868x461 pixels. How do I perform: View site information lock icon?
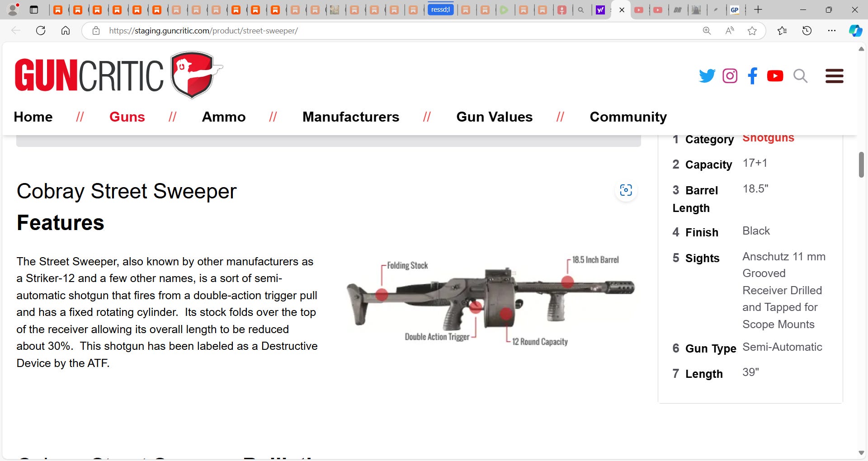coord(96,31)
